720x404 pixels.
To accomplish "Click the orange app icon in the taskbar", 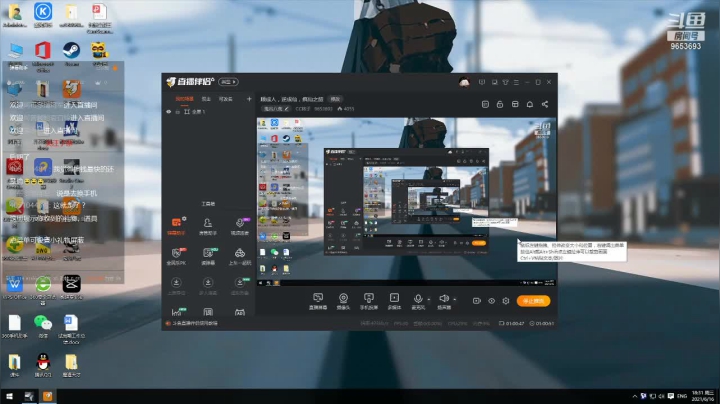I will click(x=47, y=396).
